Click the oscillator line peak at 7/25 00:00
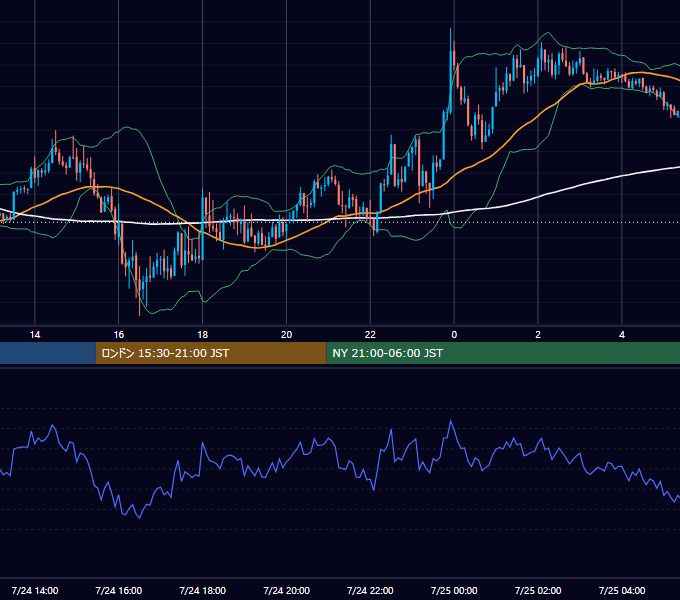This screenshot has height=600, width=680. (x=451, y=421)
